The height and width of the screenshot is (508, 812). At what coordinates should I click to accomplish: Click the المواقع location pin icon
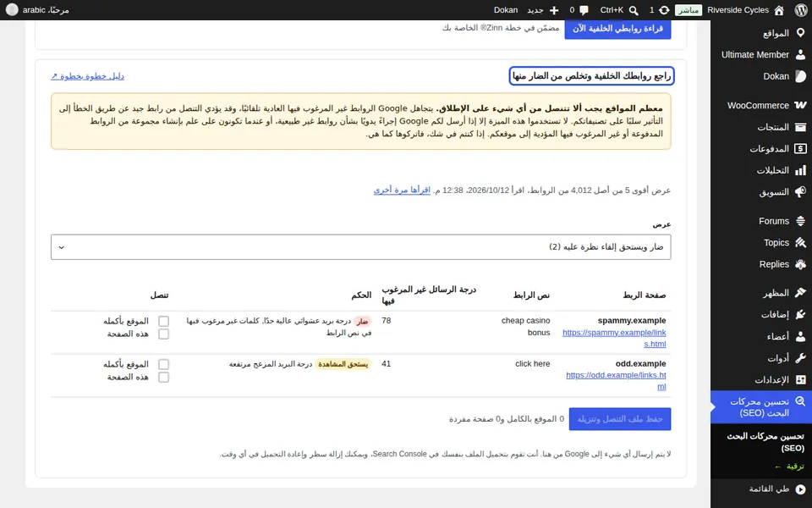pos(800,33)
